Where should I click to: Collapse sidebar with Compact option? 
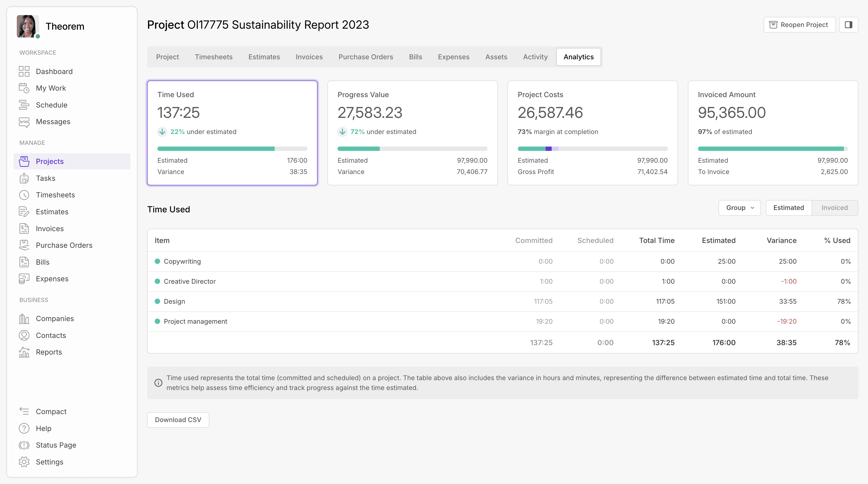tap(51, 412)
